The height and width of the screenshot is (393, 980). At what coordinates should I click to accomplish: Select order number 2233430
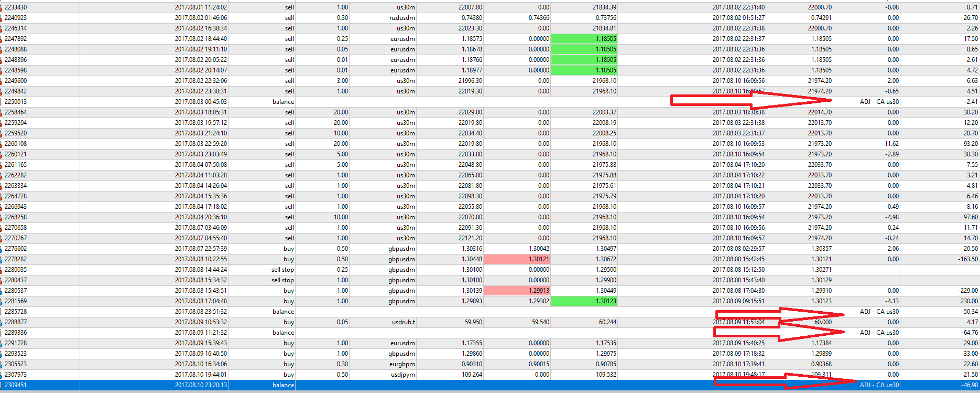[16, 7]
